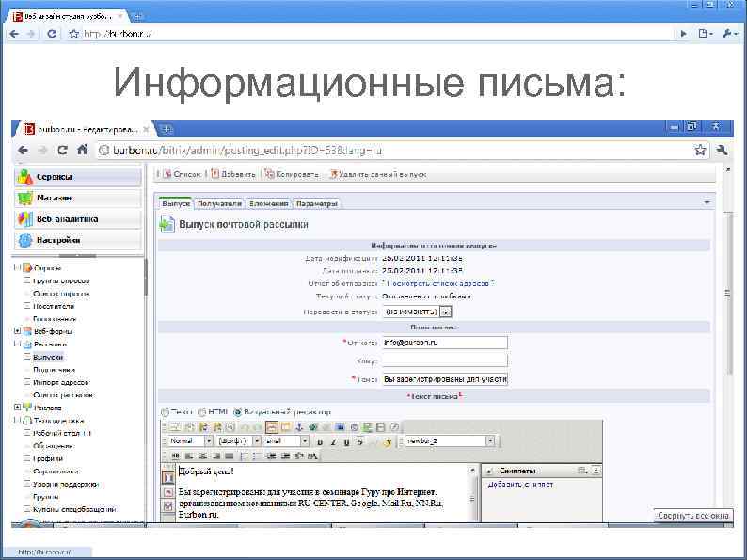Viewport: 747px width, 560px height.
Task: Reload the outer browser page
Action: (x=52, y=34)
